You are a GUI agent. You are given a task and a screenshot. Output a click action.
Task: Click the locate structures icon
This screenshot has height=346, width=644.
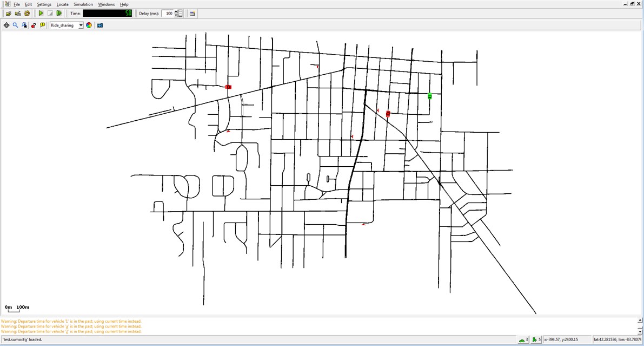34,25
